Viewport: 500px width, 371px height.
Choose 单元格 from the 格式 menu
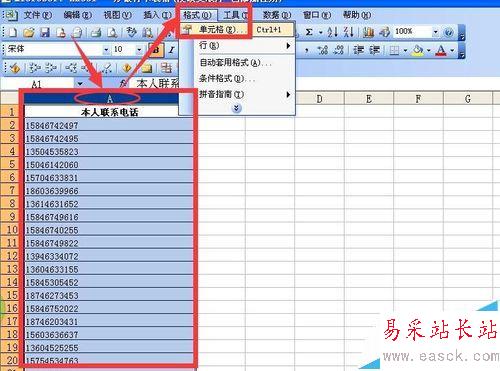[x=236, y=30]
